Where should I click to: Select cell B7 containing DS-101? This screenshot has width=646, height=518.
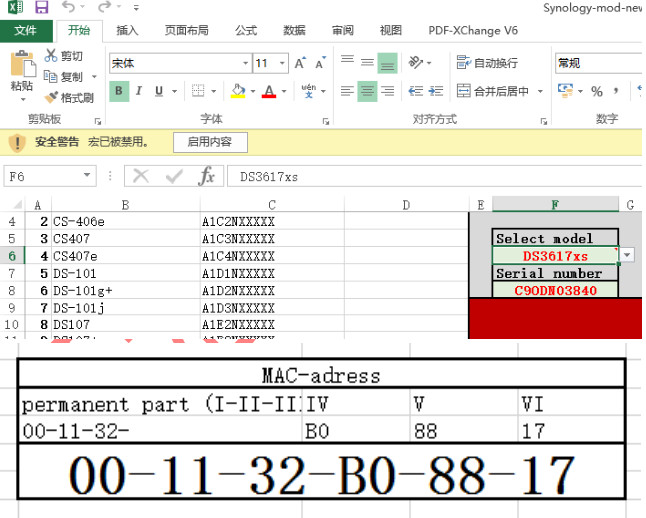click(126, 273)
